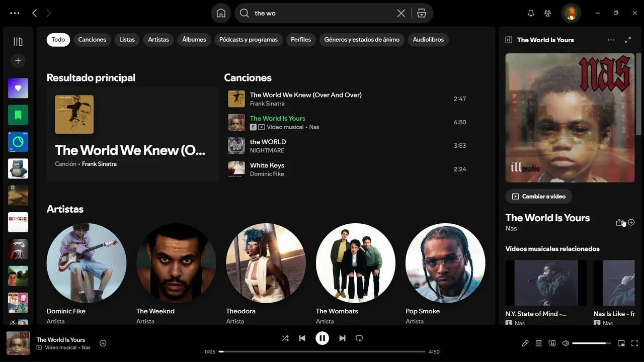The width and height of the screenshot is (644, 362).
Task: Select the Perfiles filter
Action: [x=301, y=40]
